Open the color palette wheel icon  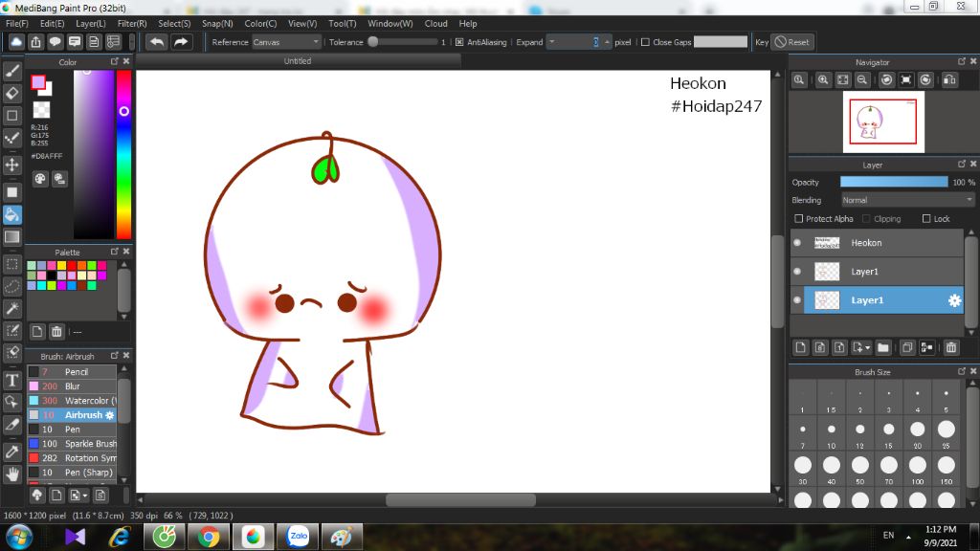coord(40,179)
